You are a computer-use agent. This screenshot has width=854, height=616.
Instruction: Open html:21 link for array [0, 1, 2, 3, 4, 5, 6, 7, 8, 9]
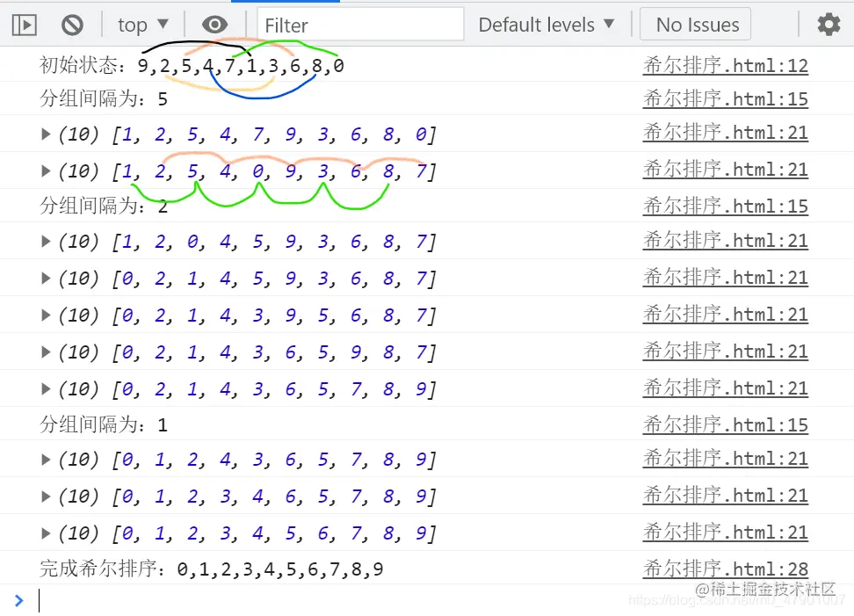(726, 532)
